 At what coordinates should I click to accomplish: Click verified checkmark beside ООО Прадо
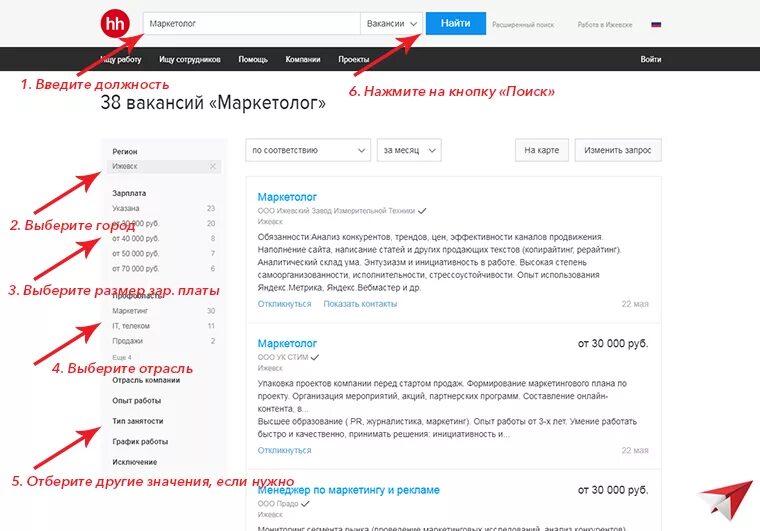click(305, 504)
